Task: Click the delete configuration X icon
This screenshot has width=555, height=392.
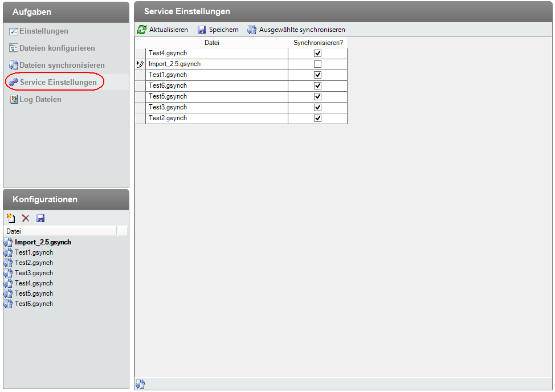Action: 25,218
